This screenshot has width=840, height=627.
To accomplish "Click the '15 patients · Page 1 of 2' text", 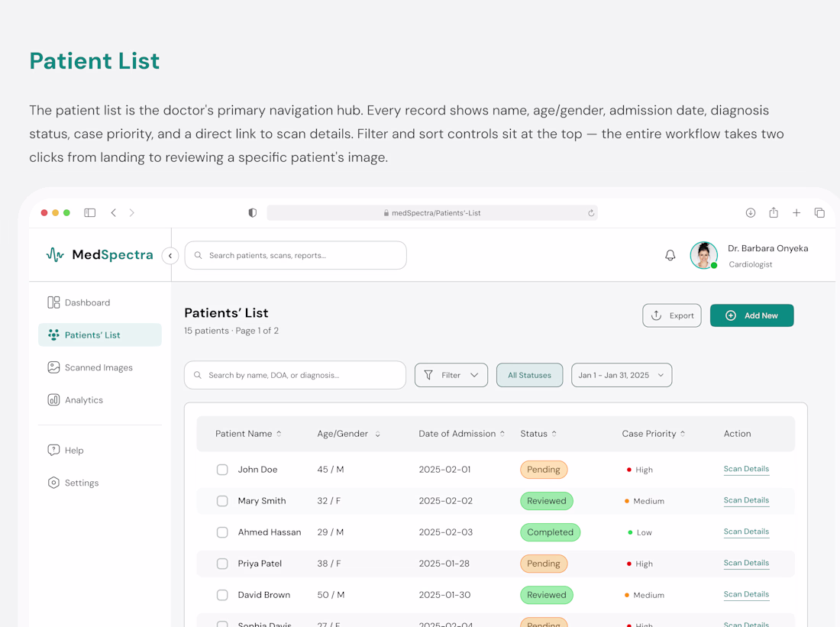I will click(x=231, y=331).
